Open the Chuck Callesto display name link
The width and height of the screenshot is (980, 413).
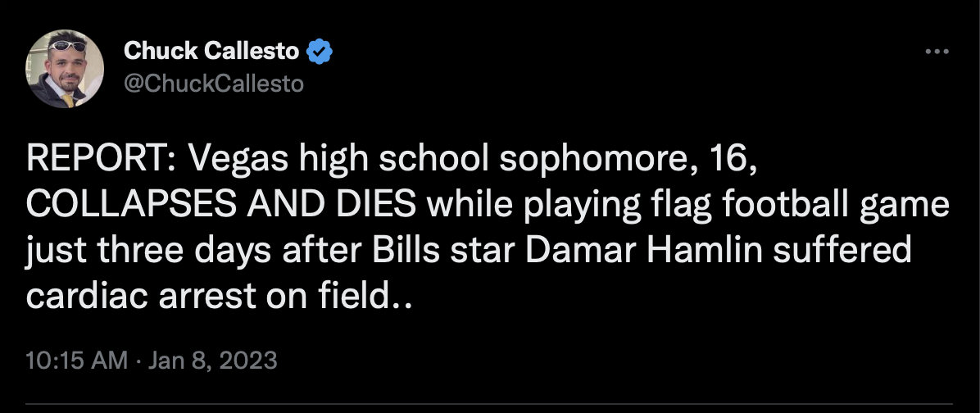pos(211,52)
